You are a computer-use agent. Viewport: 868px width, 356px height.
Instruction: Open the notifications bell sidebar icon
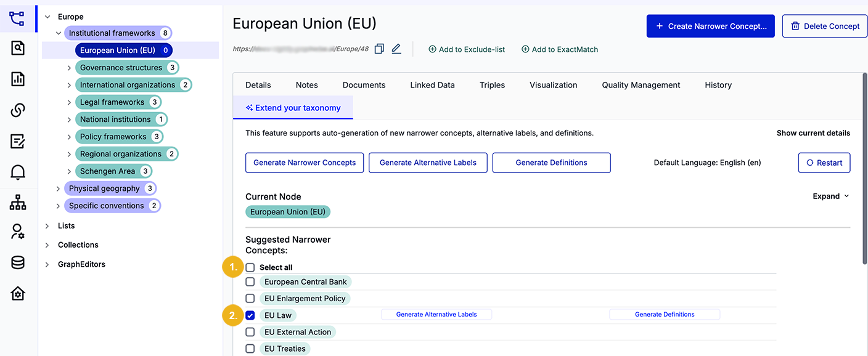[x=17, y=172]
